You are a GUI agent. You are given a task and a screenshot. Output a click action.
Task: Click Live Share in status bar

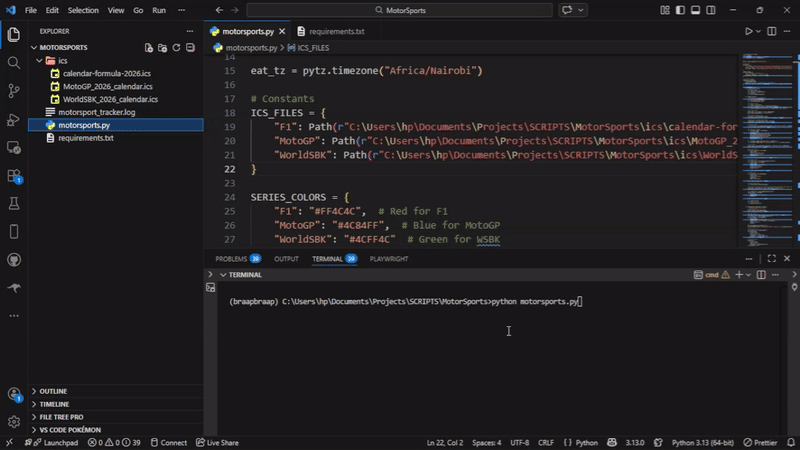click(217, 443)
